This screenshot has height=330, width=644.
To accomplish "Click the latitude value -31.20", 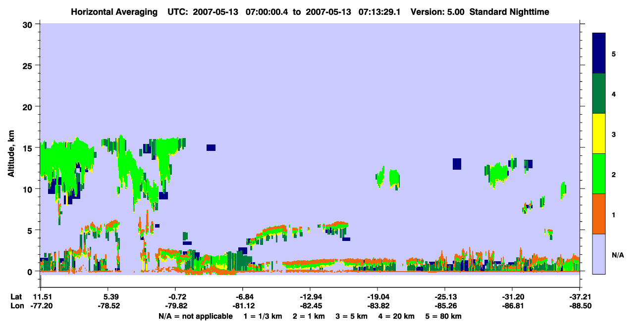I will pos(512,297).
